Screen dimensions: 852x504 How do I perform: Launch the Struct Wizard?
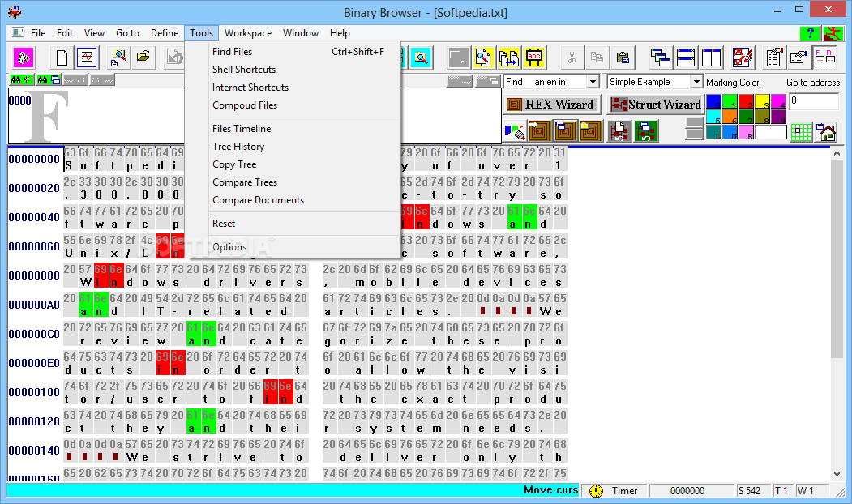[656, 105]
